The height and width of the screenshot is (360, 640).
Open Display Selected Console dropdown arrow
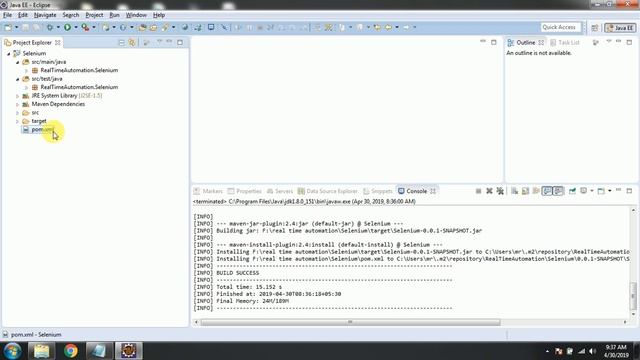click(592, 191)
